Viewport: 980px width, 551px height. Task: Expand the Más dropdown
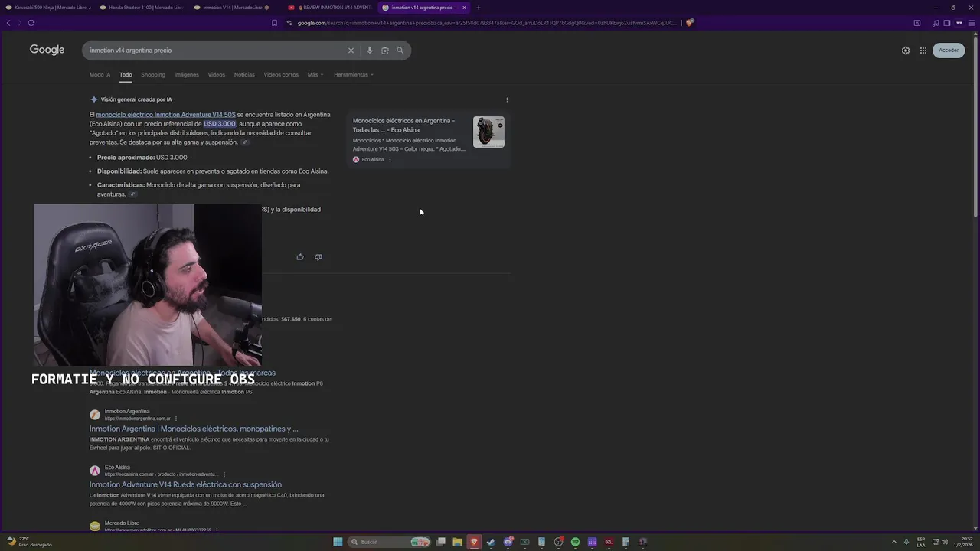tap(315, 75)
